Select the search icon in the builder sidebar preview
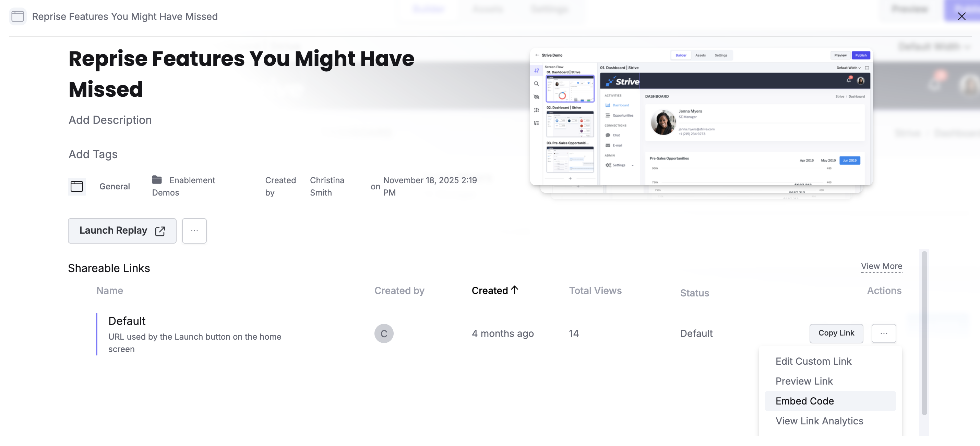This screenshot has width=980, height=446. click(x=536, y=84)
